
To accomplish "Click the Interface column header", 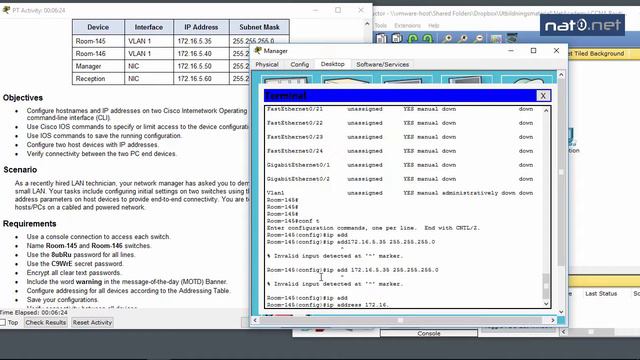I will pos(149,27).
